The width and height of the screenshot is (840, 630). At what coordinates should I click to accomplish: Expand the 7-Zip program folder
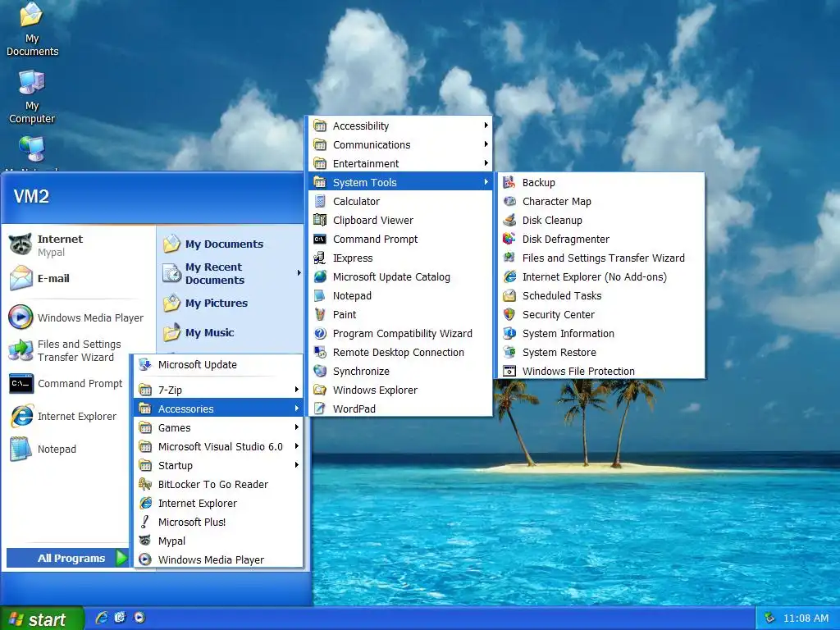coord(218,390)
